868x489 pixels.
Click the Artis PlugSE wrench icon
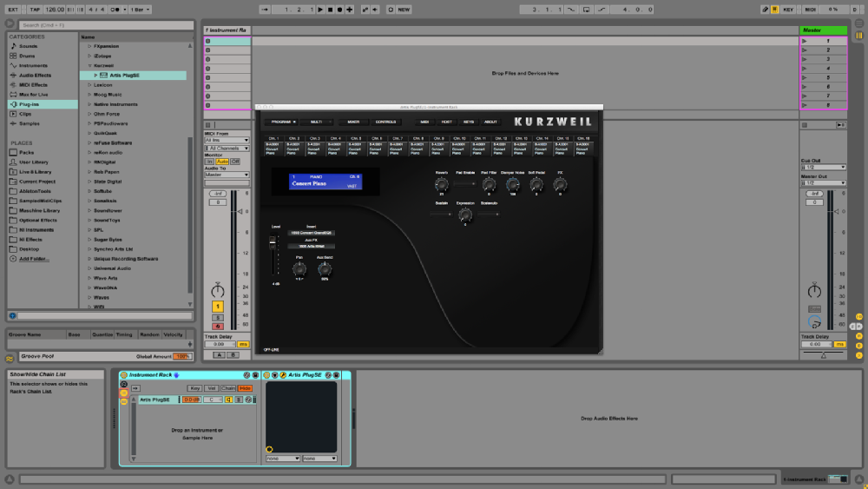283,375
